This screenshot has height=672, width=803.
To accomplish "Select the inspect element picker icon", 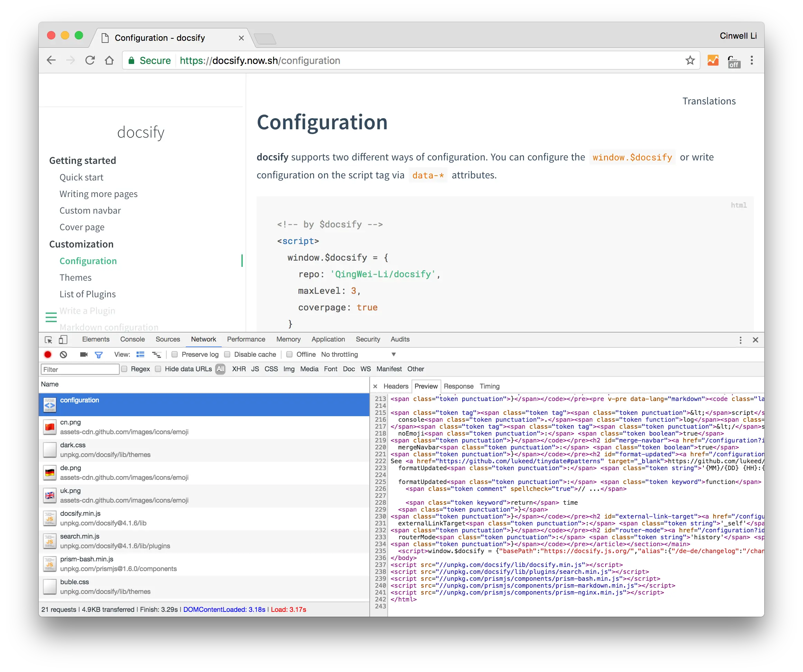I will point(48,339).
